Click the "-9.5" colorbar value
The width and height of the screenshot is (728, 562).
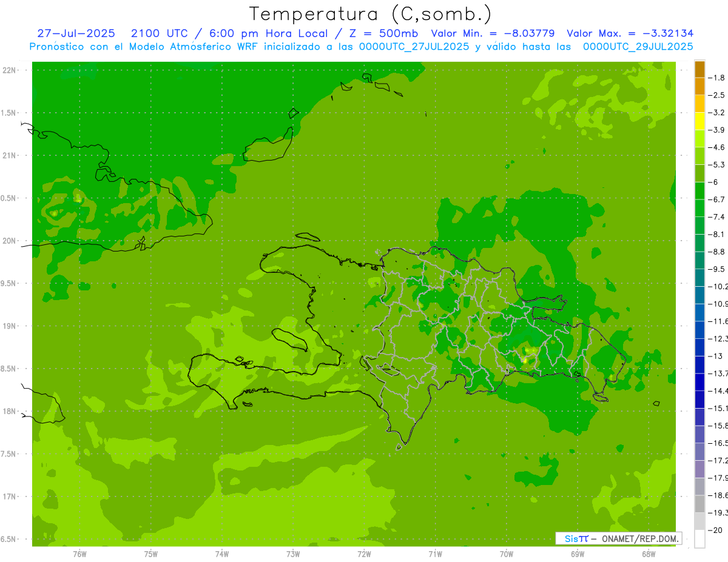pos(717,269)
